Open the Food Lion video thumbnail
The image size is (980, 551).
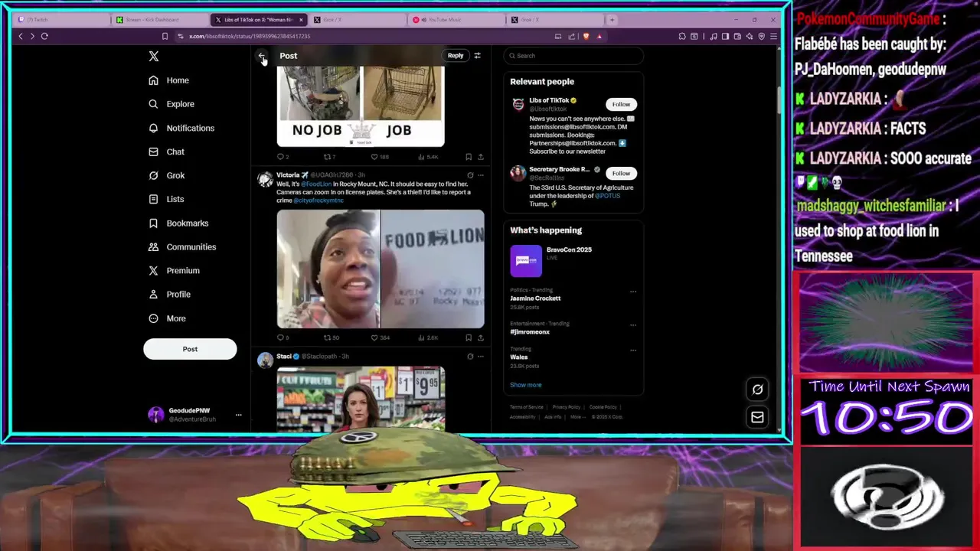381,269
